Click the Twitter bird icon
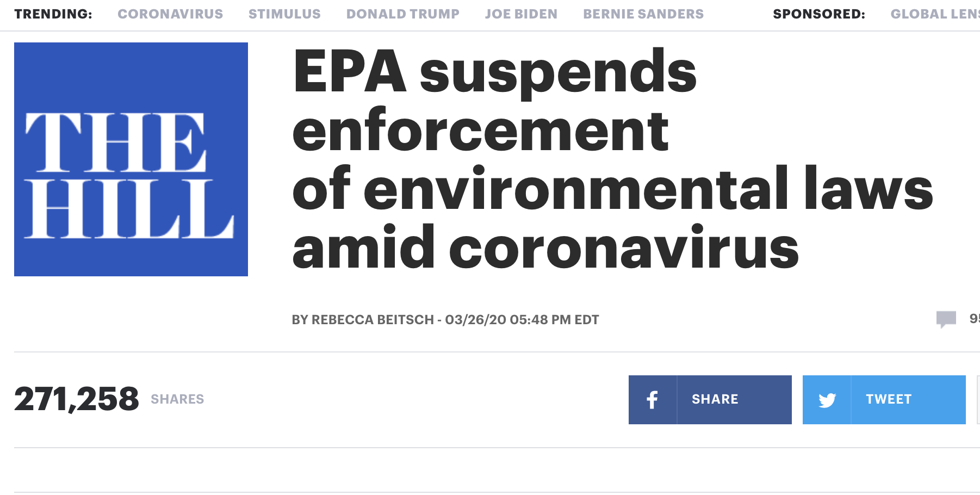Screen dimensions: 980x495 tap(827, 400)
